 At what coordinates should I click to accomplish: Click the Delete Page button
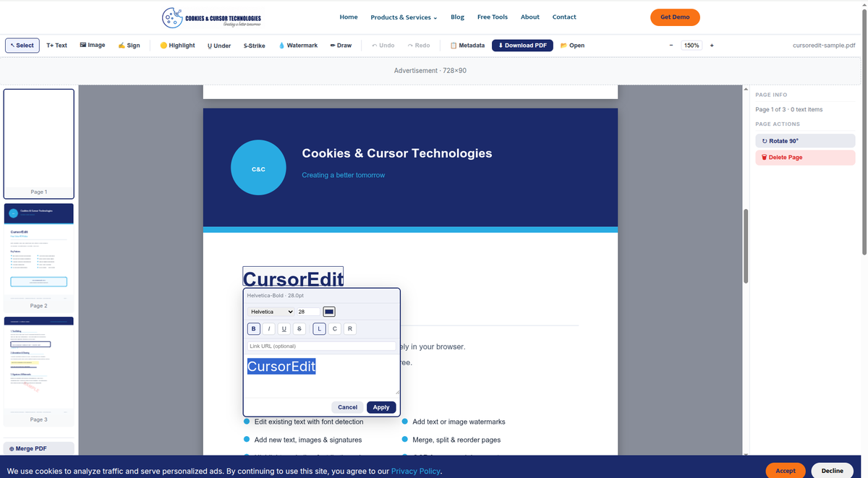coord(805,157)
